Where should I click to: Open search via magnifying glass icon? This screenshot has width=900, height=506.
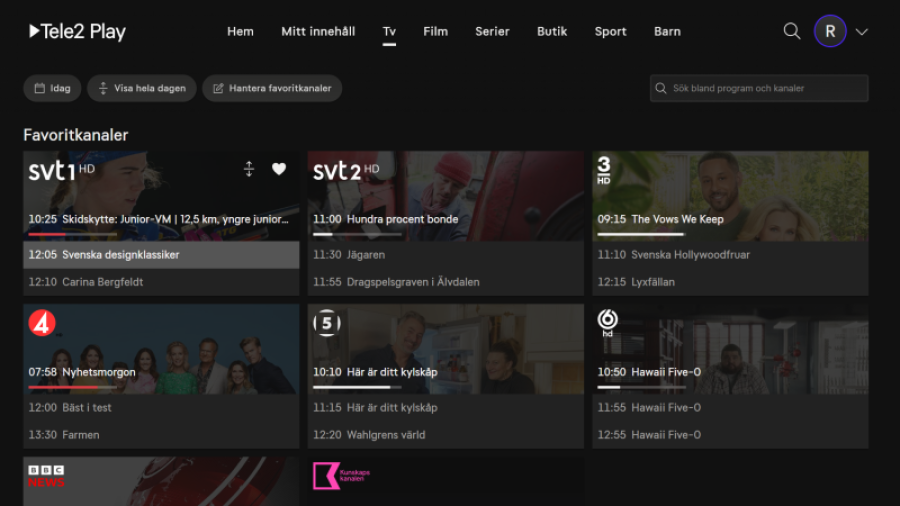click(x=792, y=31)
